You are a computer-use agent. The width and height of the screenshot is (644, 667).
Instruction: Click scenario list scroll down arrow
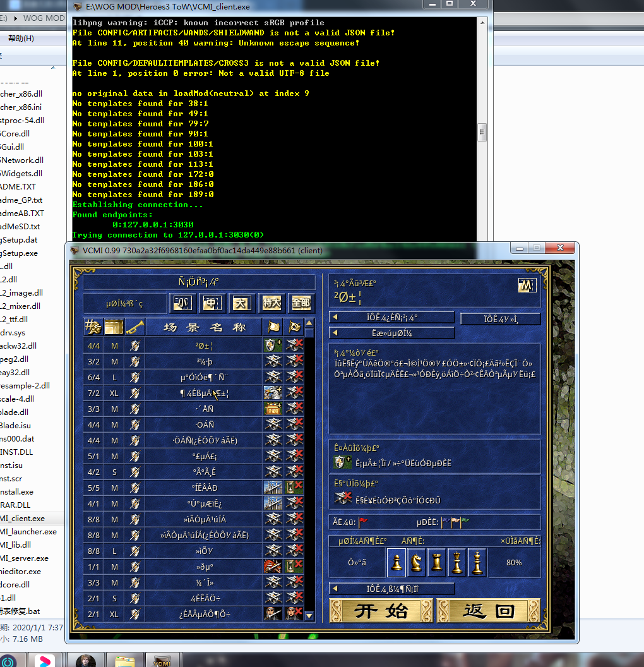(x=309, y=616)
